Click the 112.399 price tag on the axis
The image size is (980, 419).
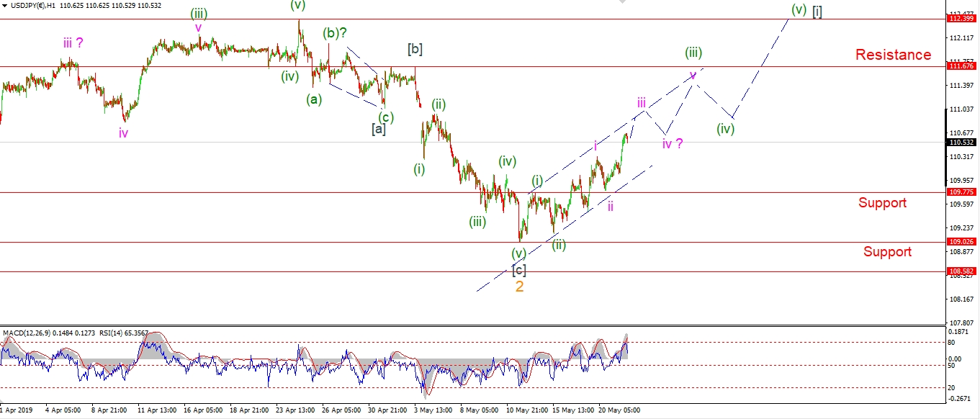point(963,19)
